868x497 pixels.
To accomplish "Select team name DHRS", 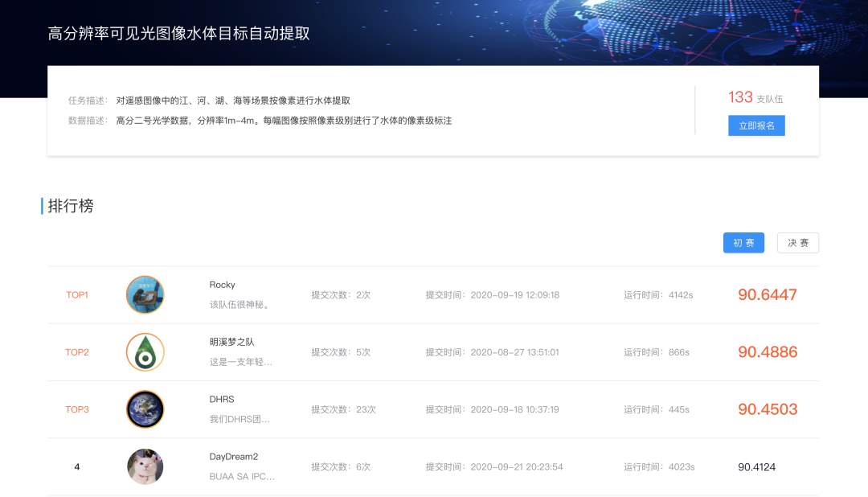I will click(222, 399).
